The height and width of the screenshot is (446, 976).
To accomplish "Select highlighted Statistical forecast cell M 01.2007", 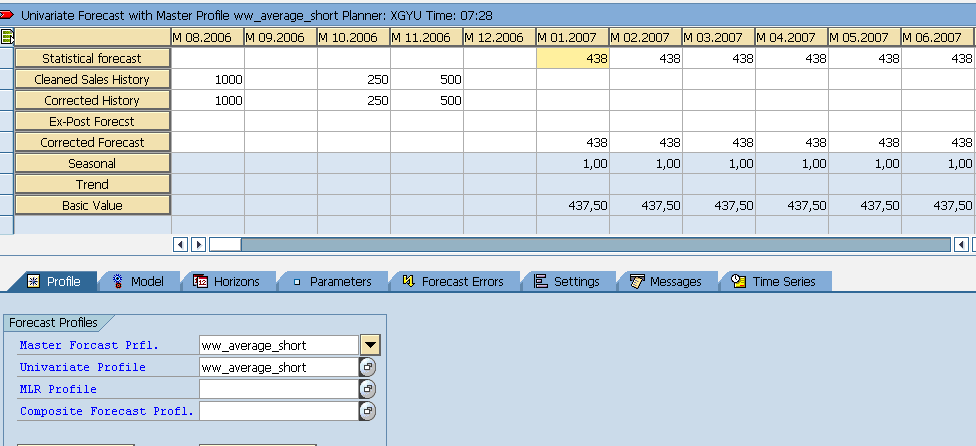I will coord(573,59).
